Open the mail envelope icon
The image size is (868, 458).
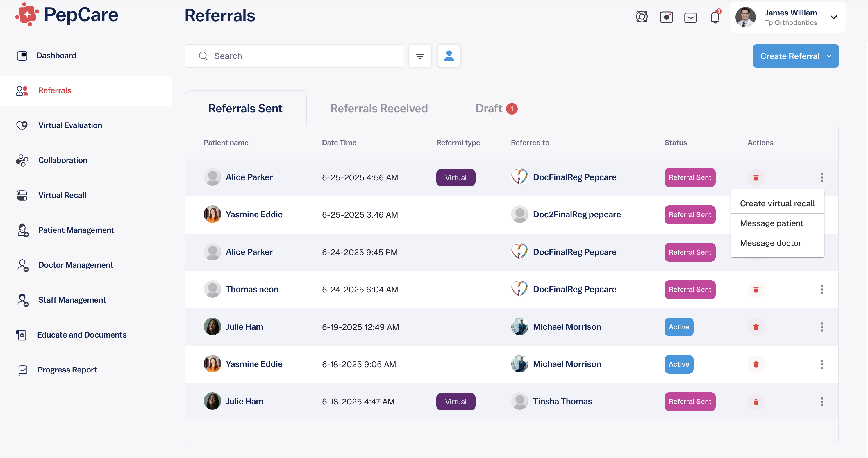coord(690,17)
